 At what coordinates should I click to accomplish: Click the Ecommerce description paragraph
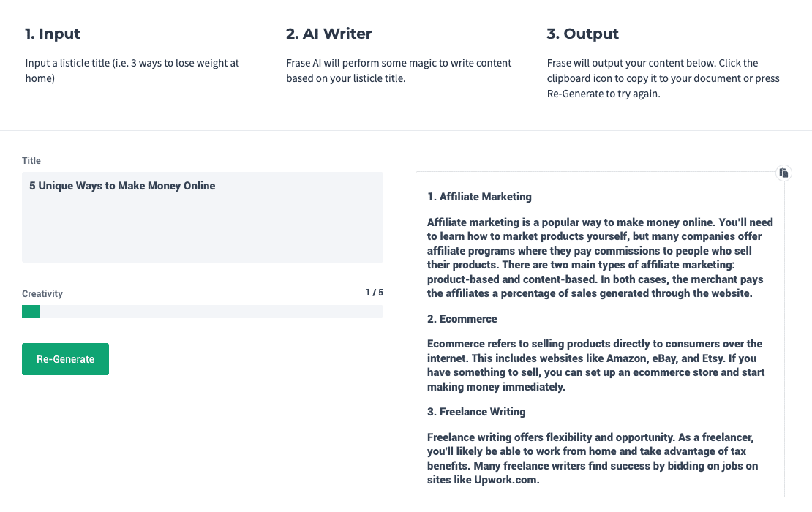pyautogui.click(x=595, y=365)
